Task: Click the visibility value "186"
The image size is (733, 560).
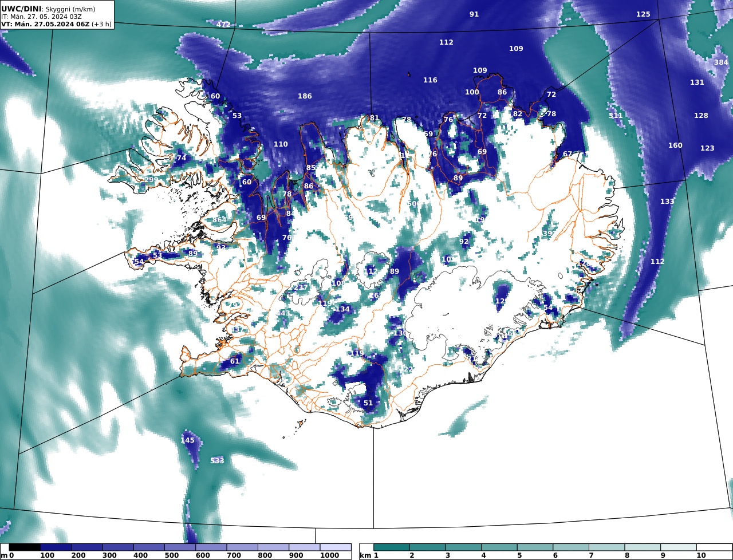Action: (305, 96)
